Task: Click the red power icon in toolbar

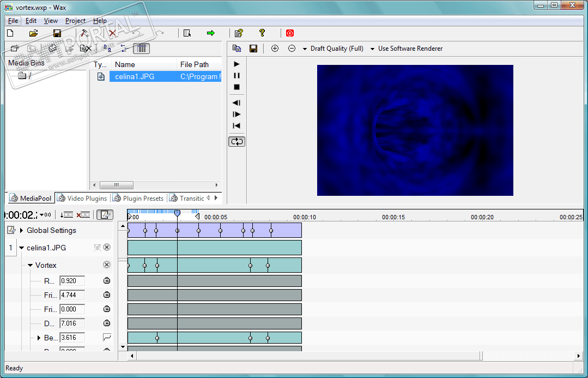Action: 290,33
